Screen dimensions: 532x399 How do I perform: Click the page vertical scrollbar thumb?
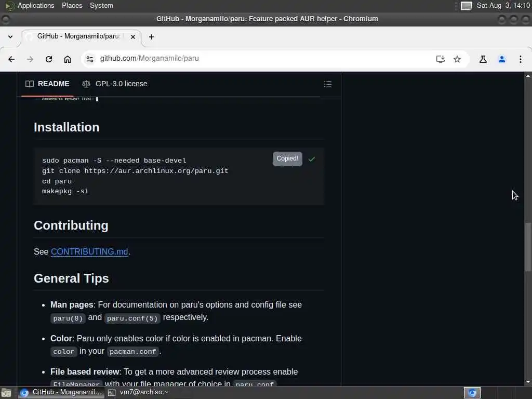pos(528,247)
